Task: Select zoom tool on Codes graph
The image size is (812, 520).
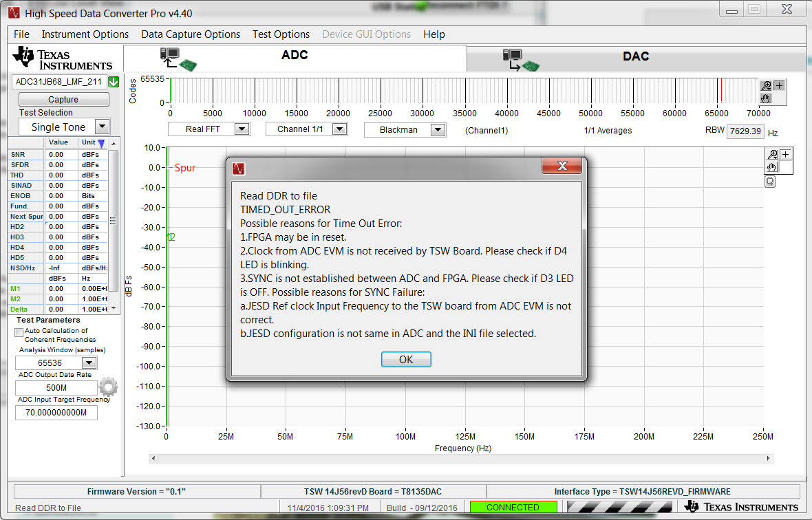Action: point(766,86)
